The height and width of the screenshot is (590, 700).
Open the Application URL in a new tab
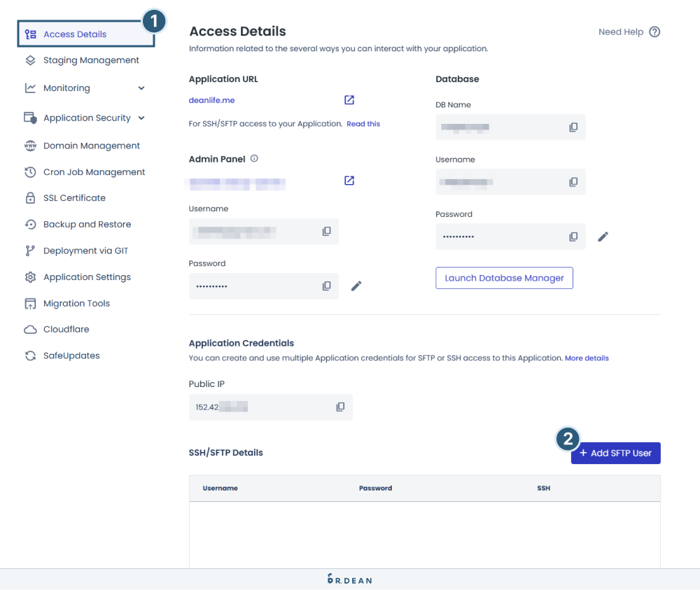click(x=349, y=100)
